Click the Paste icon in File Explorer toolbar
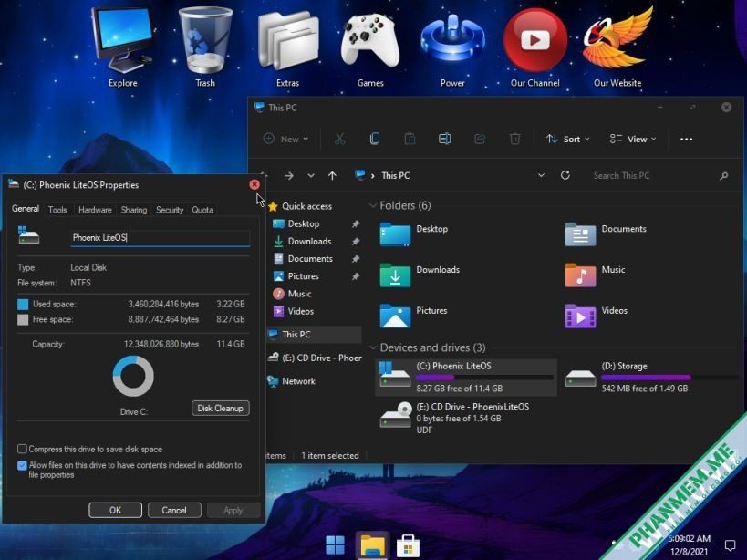747x560 pixels. (410, 139)
